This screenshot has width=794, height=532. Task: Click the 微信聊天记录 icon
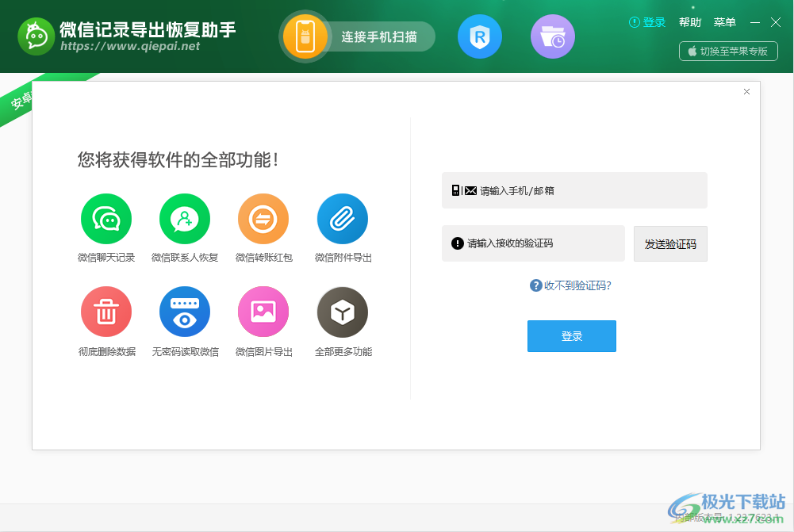(x=106, y=219)
